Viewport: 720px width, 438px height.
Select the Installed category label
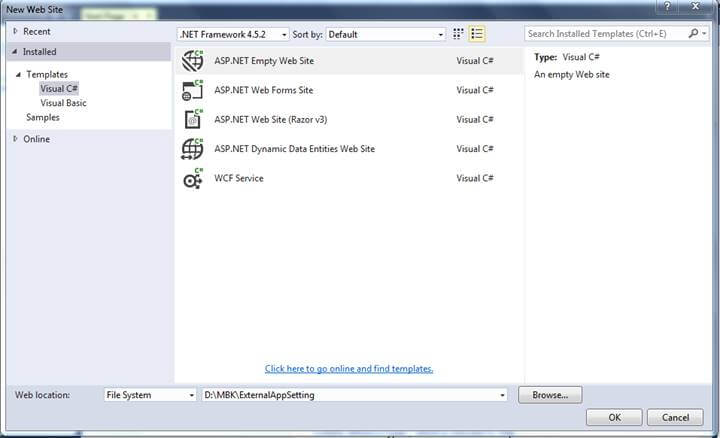(39, 52)
